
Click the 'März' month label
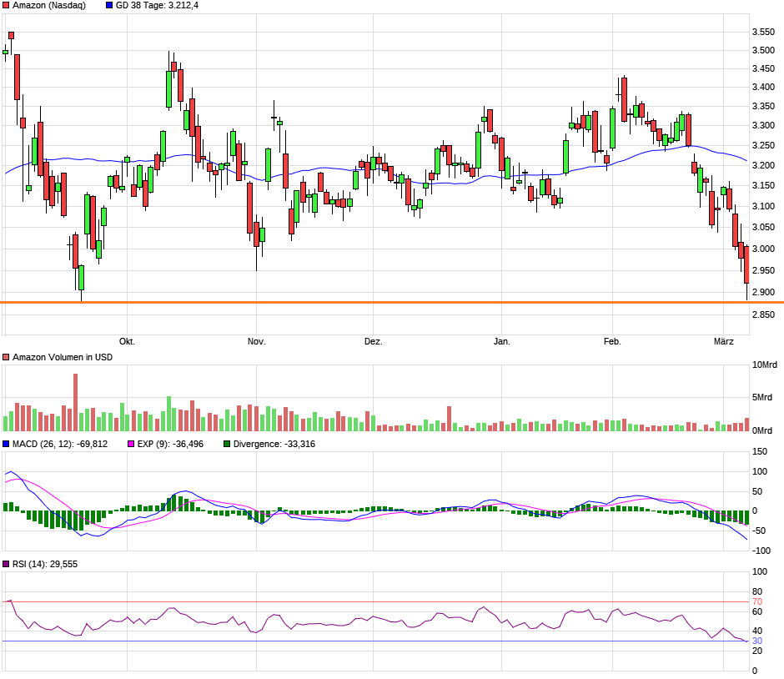tap(723, 341)
